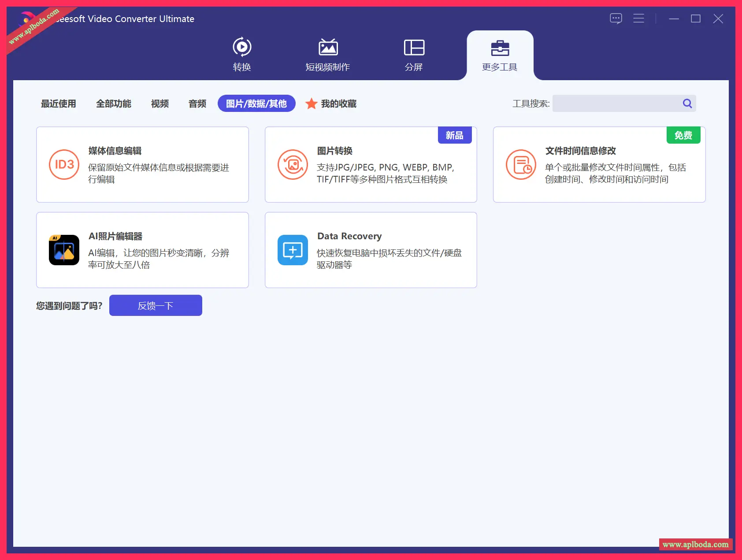
Task: Filter tools by 视频 category
Action: [160, 104]
